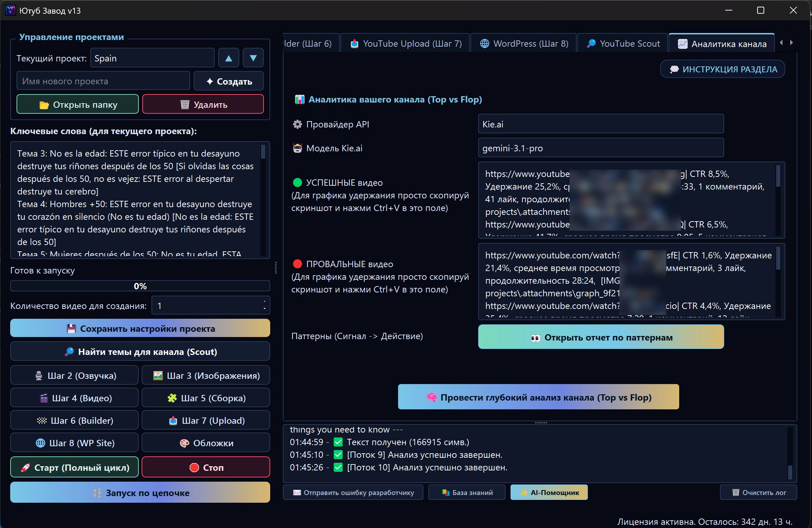The width and height of the screenshot is (812, 528).
Task: Save project settings
Action: (140, 328)
